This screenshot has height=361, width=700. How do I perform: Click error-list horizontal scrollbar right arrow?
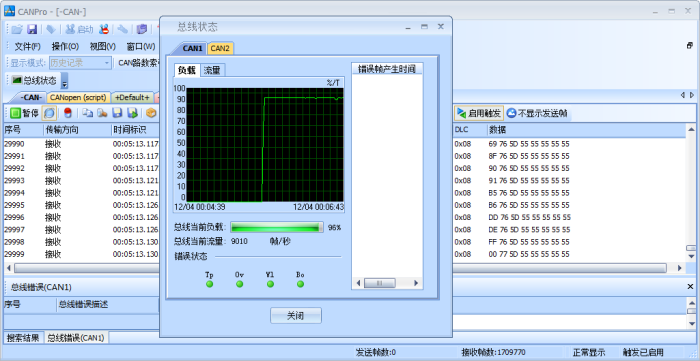click(416, 283)
